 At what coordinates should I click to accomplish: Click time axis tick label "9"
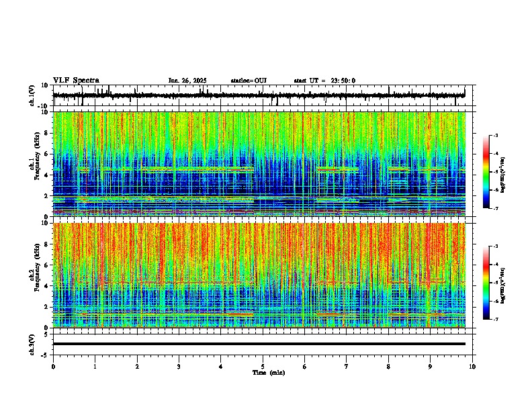[430, 367]
